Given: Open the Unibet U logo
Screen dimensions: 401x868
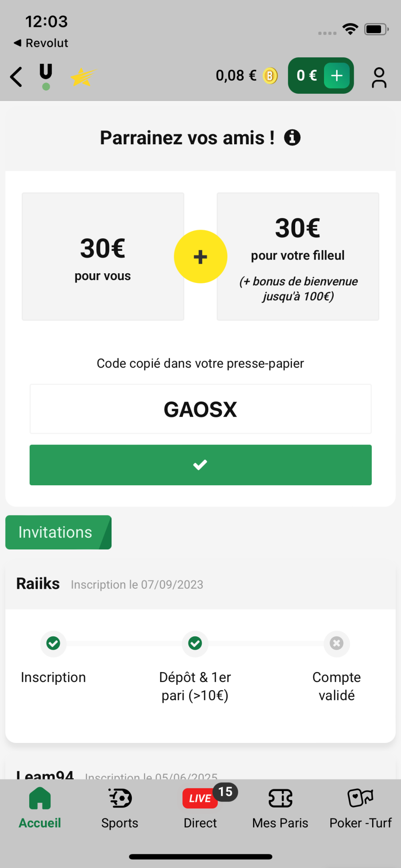Looking at the screenshot, I should [x=46, y=77].
